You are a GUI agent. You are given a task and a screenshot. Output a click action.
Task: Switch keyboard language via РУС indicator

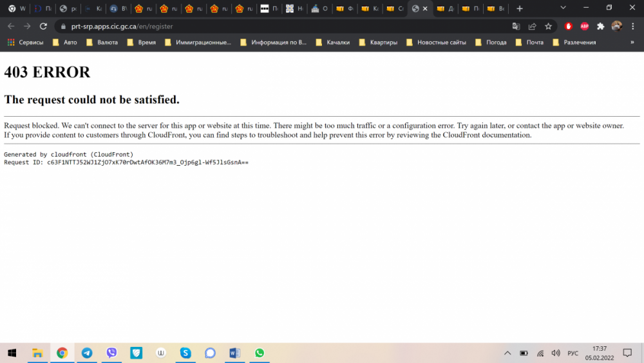(x=573, y=353)
